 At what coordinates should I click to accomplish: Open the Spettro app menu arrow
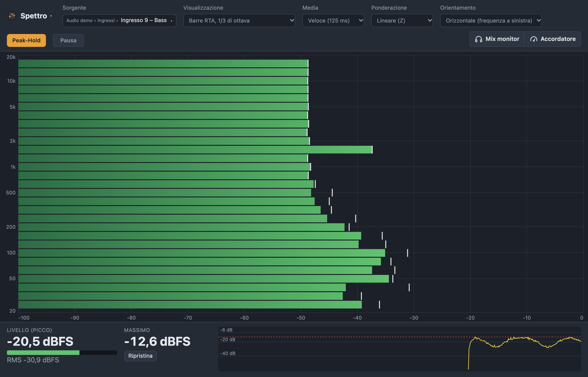tap(51, 16)
